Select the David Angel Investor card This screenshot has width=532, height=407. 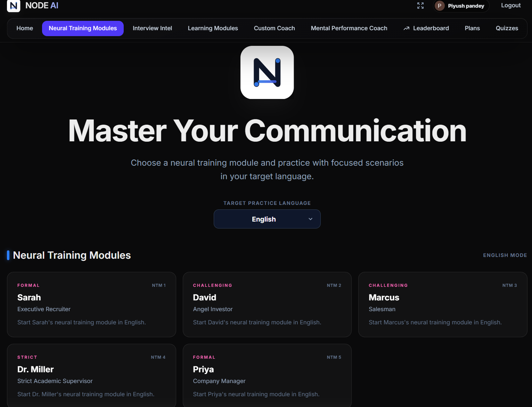(267, 305)
